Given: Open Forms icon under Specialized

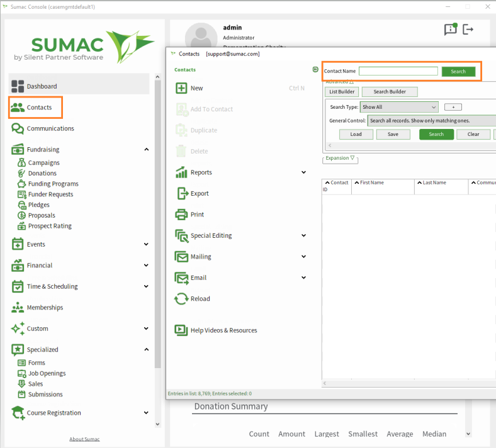Looking at the screenshot, I should click(21, 362).
